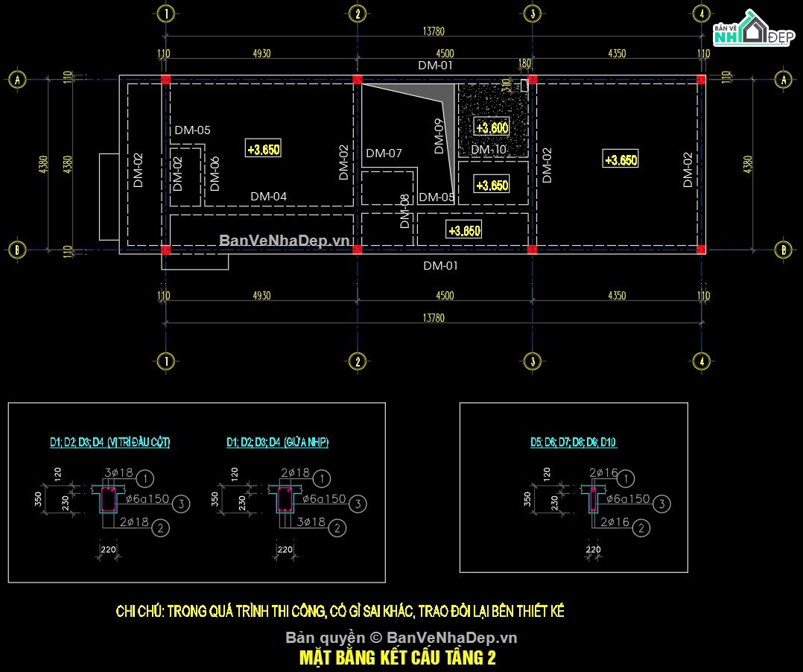Select red column at grid B-2
This screenshot has height=672, width=803.
coord(358,250)
